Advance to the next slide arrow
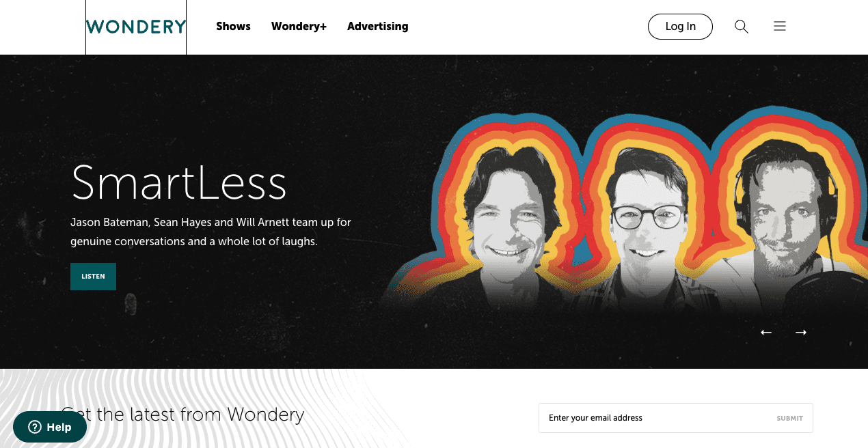The height and width of the screenshot is (448, 868). pyautogui.click(x=801, y=333)
